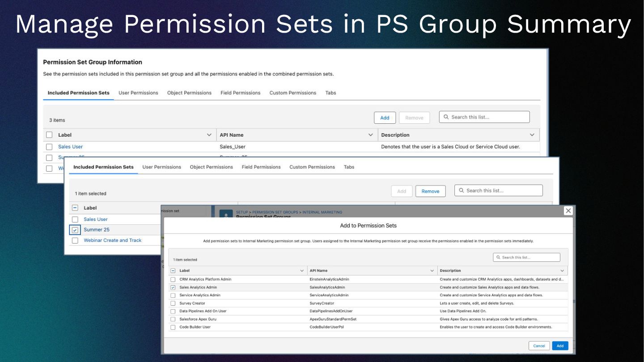Image resolution: width=644 pixels, height=362 pixels.
Task: Open Tabs tab in middle panel
Action: 349,167
